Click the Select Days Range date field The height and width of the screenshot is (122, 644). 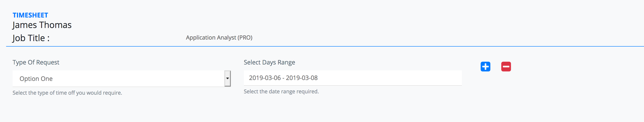pos(353,78)
